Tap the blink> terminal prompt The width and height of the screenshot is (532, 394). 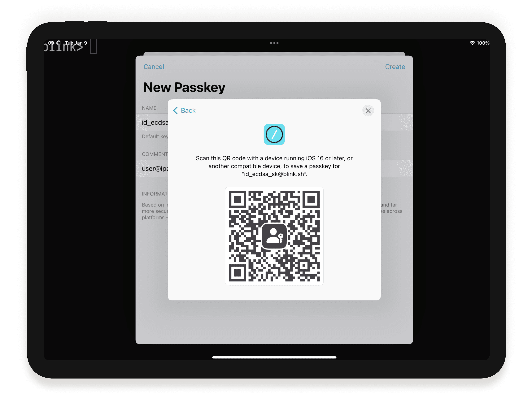point(63,47)
